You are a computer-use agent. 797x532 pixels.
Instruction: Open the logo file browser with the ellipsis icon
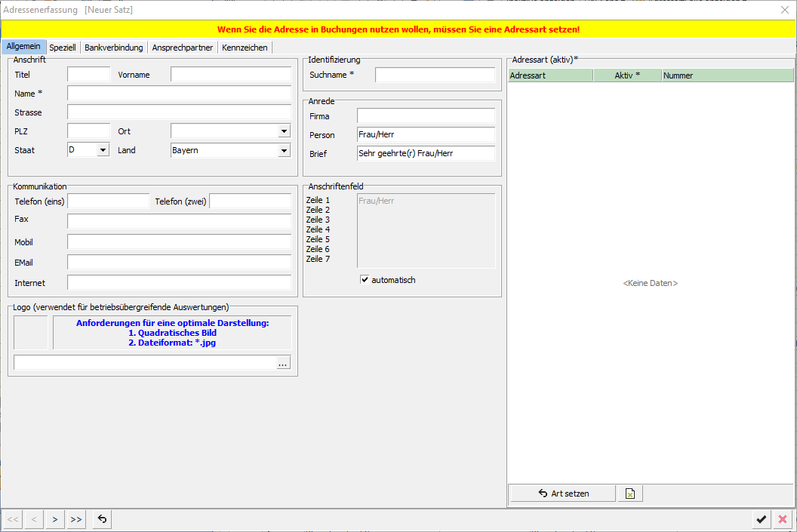[283, 363]
